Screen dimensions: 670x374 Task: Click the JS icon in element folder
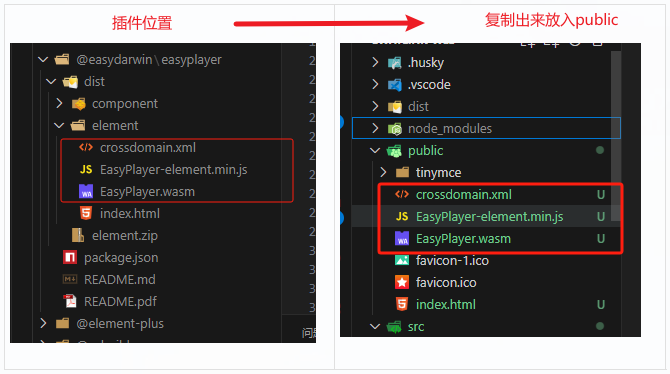click(x=86, y=170)
